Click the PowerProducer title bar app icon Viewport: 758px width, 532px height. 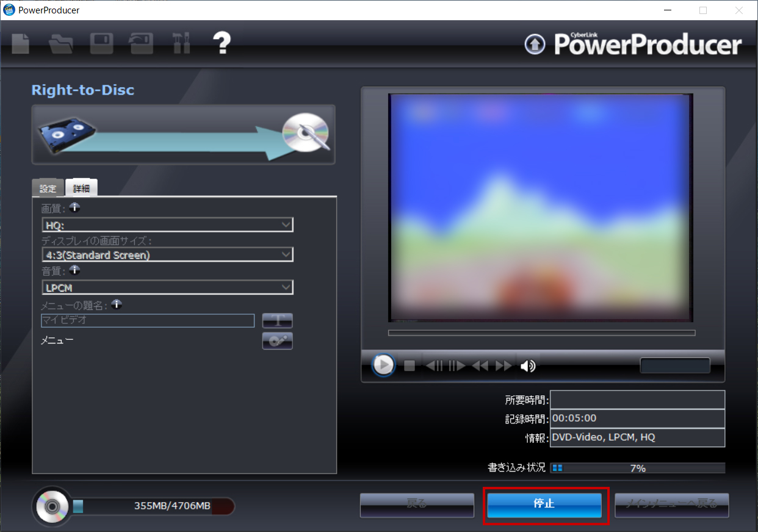click(x=9, y=10)
